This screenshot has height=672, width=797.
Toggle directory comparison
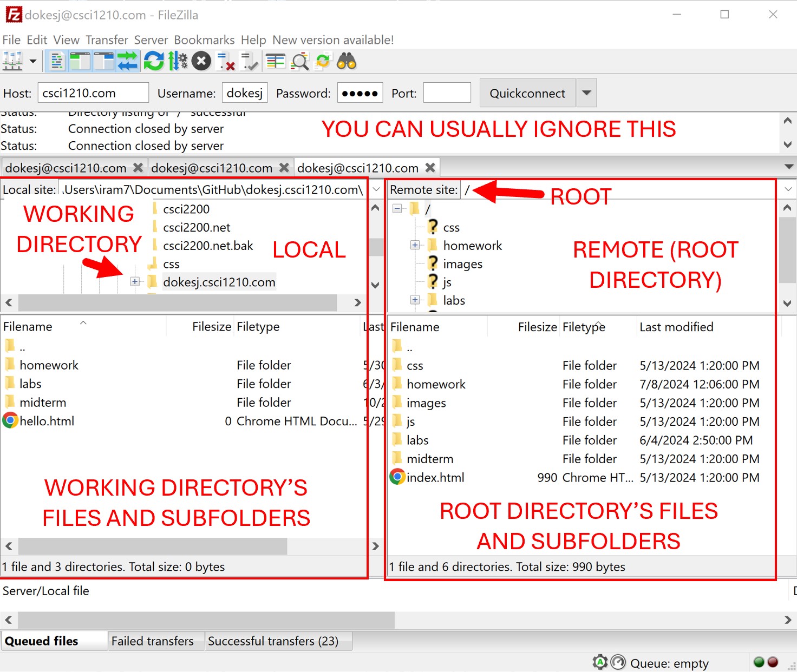tap(299, 62)
